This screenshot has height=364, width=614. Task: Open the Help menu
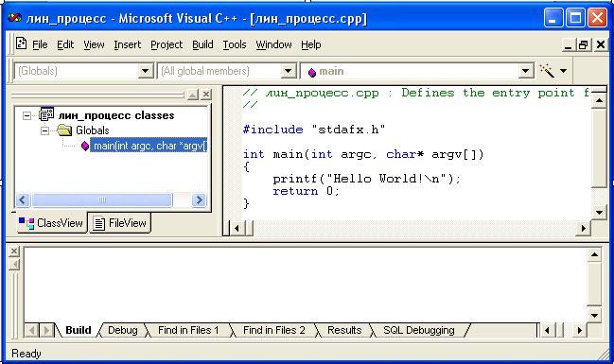tap(311, 44)
